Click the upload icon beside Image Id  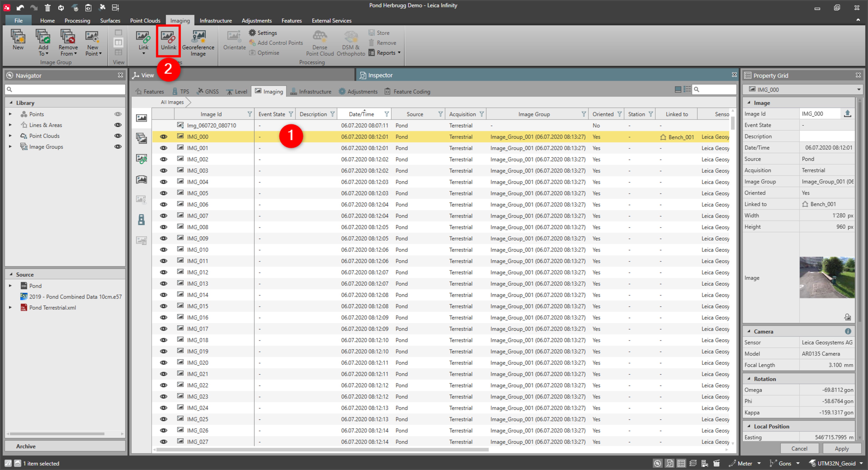click(847, 113)
